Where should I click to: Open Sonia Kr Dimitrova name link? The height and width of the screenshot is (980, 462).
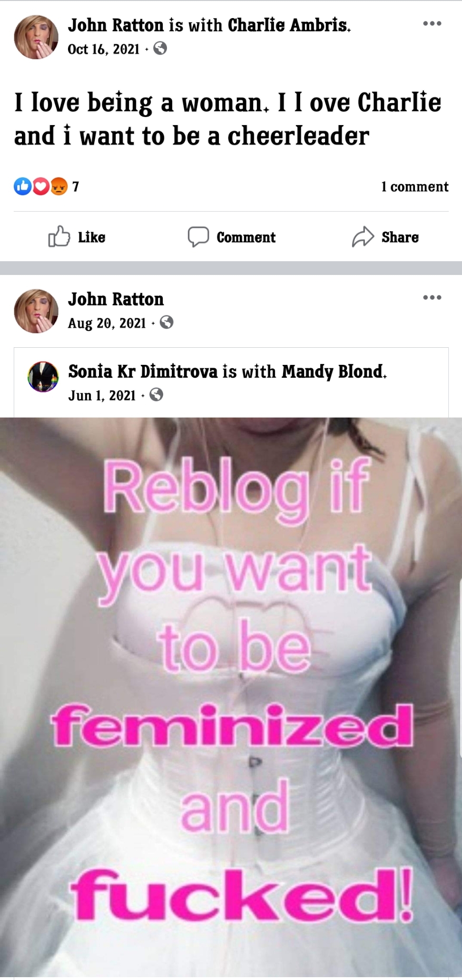pyautogui.click(x=143, y=372)
